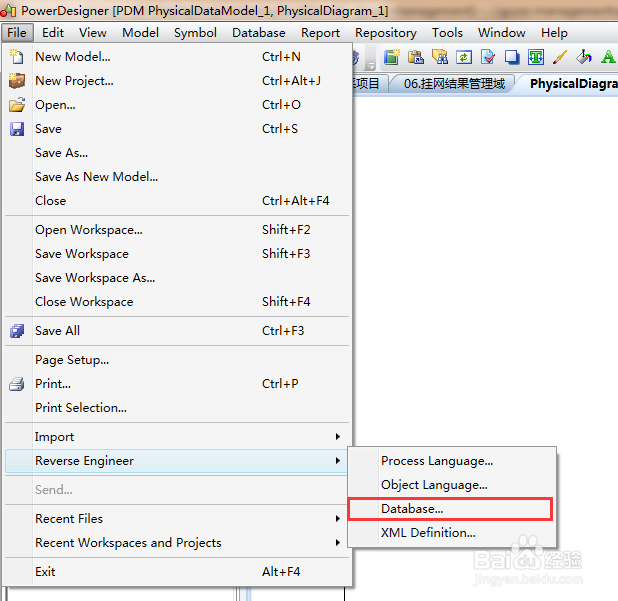
Task: Expand the Recent Files submenu arrow
Action: point(338,519)
